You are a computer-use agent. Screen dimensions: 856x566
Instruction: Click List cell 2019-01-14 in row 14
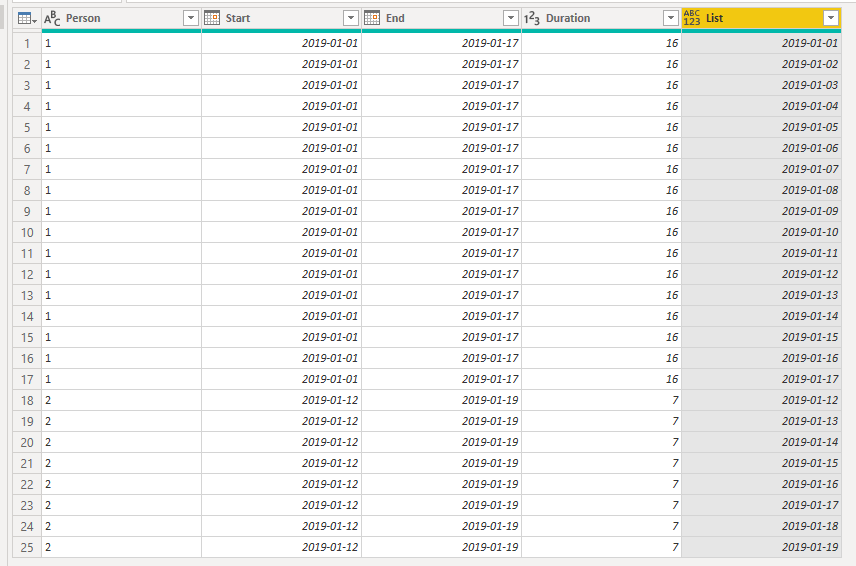point(761,316)
